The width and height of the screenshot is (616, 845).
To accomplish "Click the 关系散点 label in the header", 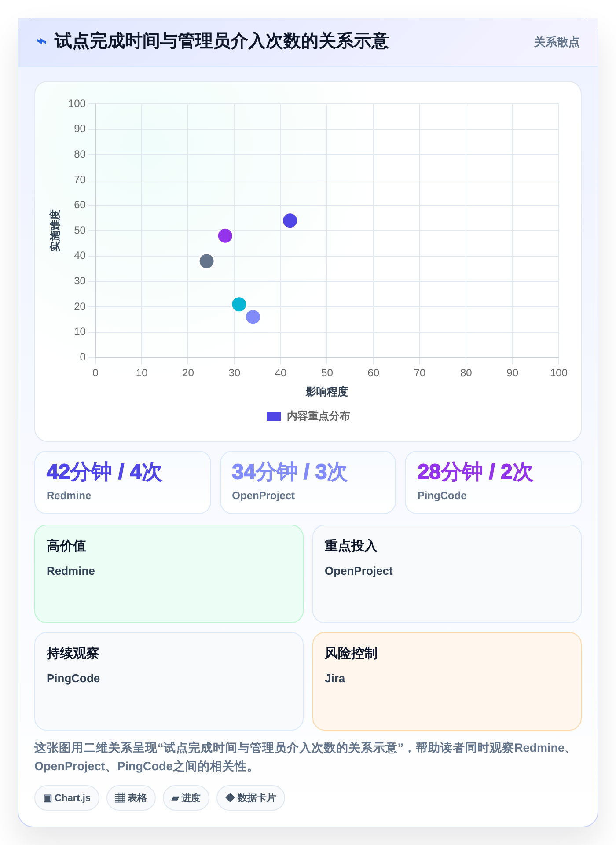I will pos(557,42).
